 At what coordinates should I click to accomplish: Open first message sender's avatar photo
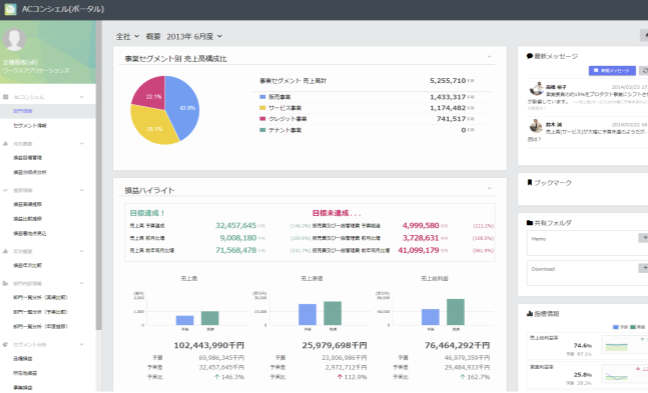pyautogui.click(x=536, y=88)
